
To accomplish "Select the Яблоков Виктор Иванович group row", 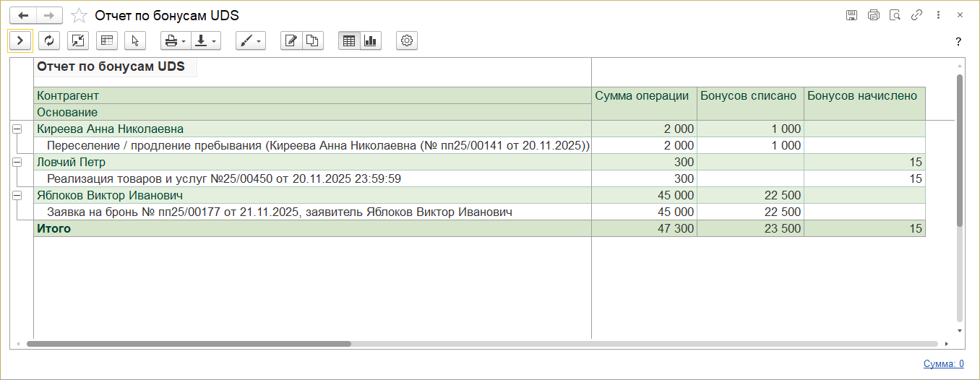I will pyautogui.click(x=312, y=195).
